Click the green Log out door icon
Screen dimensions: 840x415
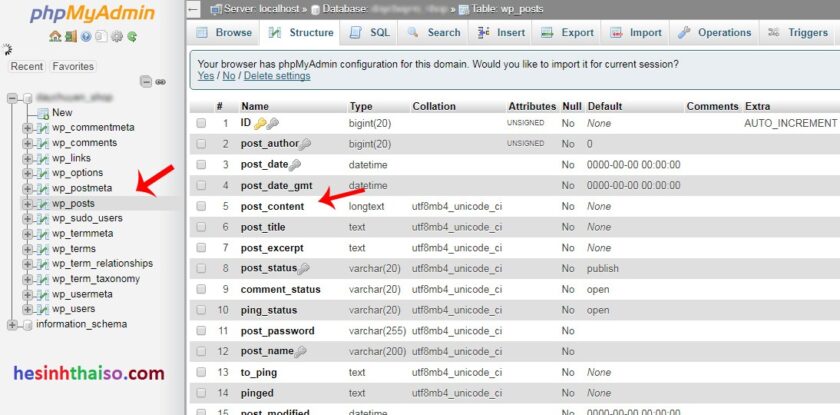[x=69, y=36]
